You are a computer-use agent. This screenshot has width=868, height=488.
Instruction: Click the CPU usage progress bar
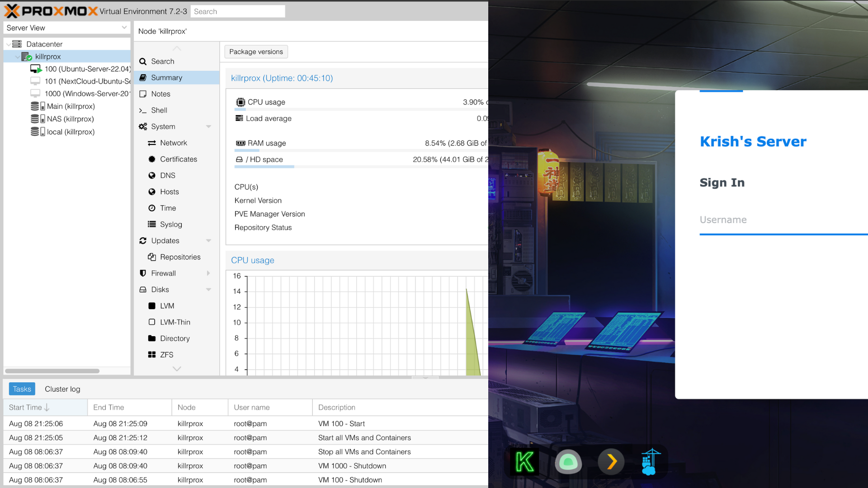coord(361,109)
